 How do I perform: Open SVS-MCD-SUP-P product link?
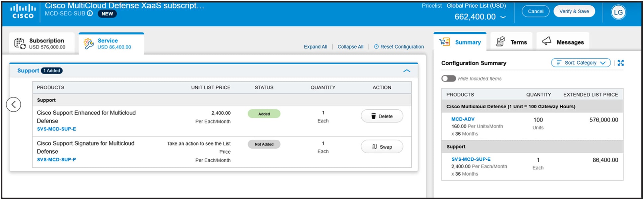pos(56,160)
